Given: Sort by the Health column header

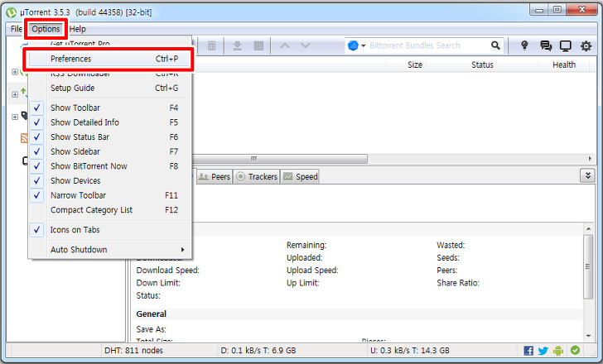Looking at the screenshot, I should (564, 65).
